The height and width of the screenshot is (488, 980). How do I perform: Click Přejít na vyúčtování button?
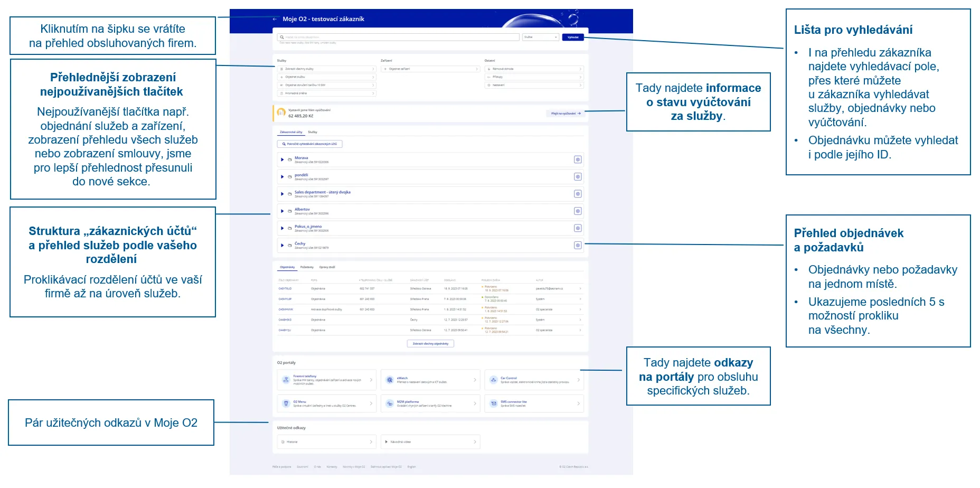coord(566,114)
